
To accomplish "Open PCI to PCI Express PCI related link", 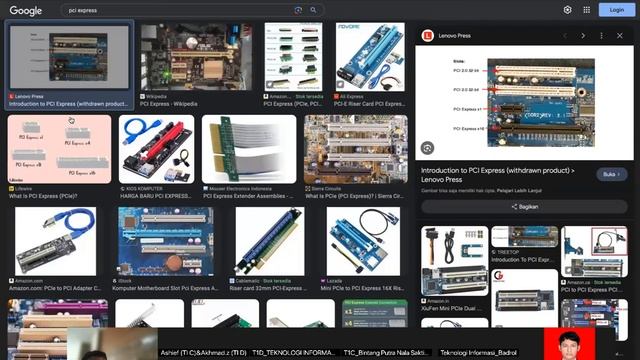I will tap(591, 290).
